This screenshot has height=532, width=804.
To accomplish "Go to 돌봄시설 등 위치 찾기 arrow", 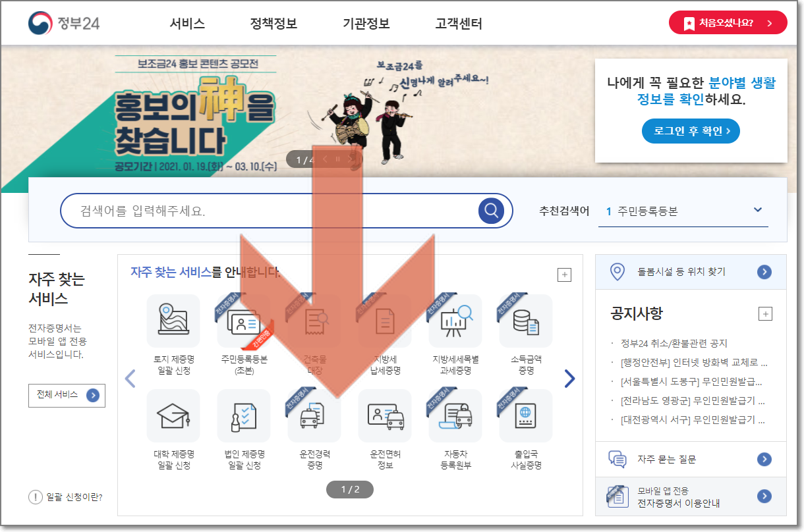I will coord(764,271).
